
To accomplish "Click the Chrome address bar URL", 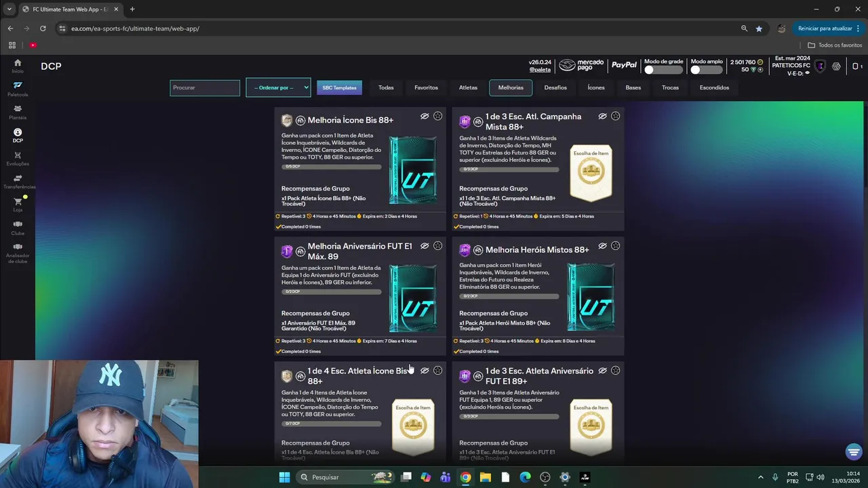I will pos(135,28).
